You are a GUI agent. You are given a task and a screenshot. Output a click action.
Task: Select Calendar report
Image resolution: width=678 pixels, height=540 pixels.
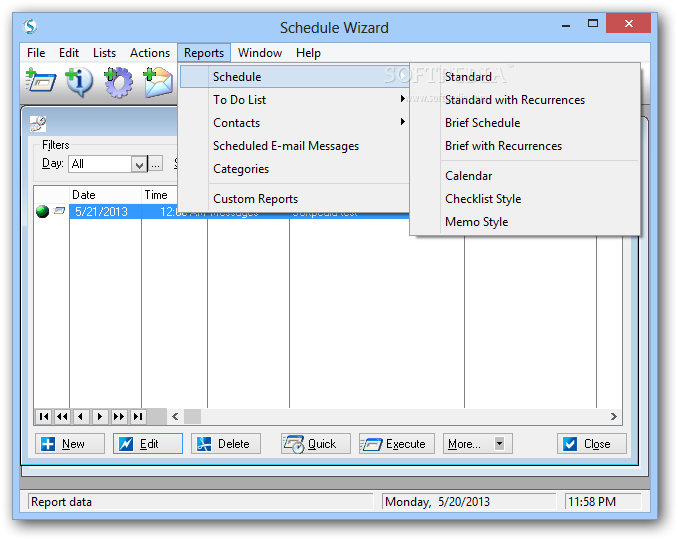[x=525, y=176]
